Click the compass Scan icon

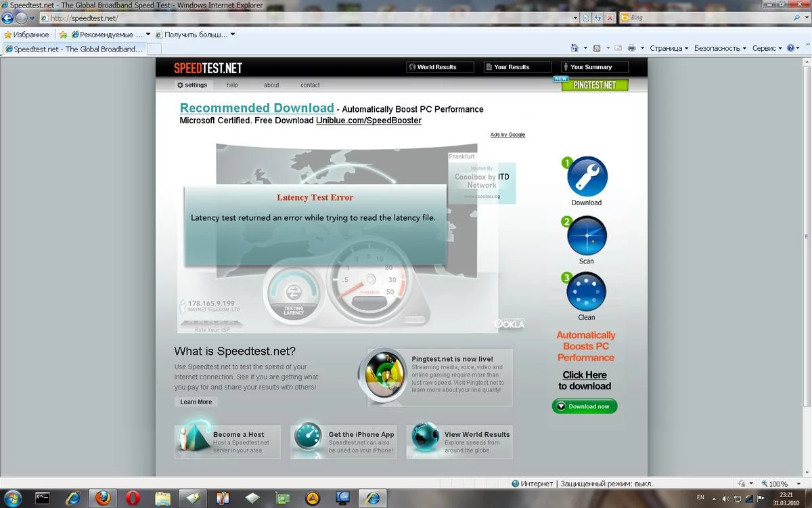tap(587, 236)
